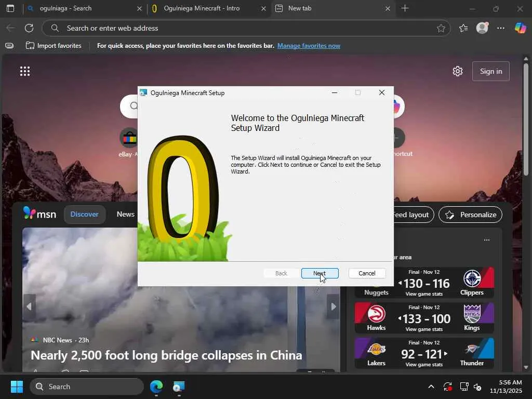Click the scrollbar down arrow
The image size is (532, 399).
click(526, 367)
